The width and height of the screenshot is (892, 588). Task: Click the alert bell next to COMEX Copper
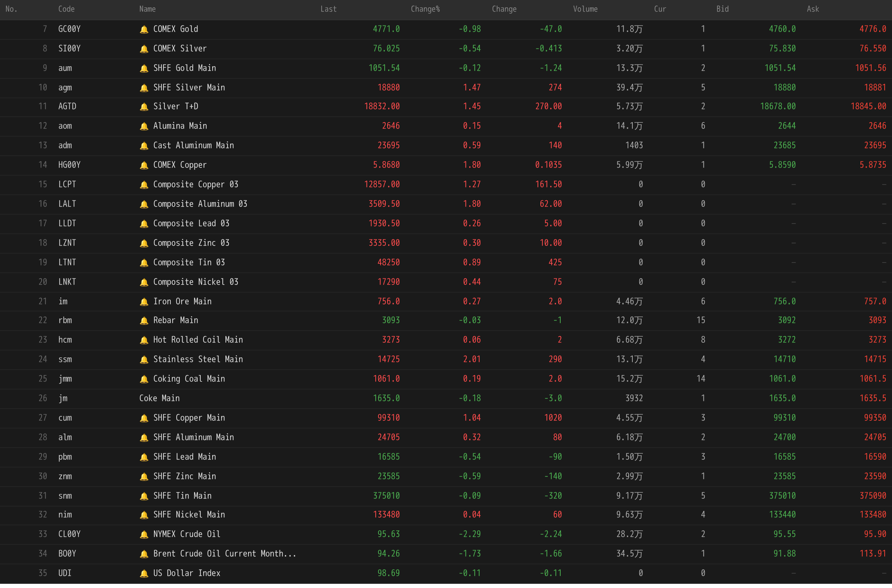(x=144, y=165)
